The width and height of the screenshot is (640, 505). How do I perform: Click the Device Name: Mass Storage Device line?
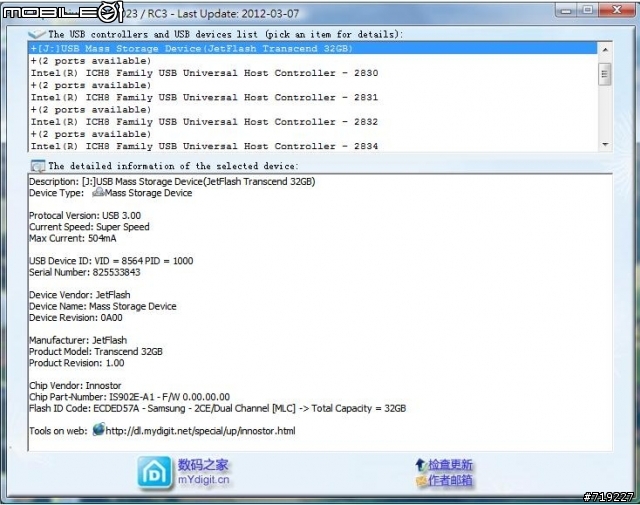tap(102, 306)
